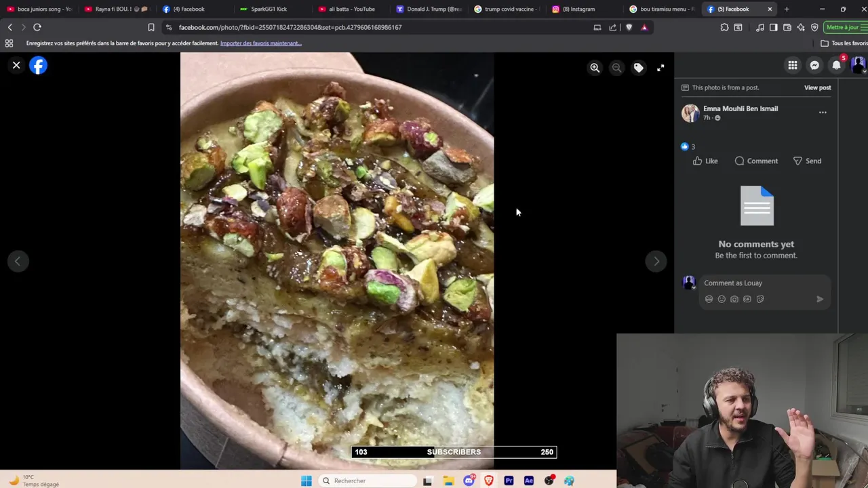The height and width of the screenshot is (488, 868).
Task: Zoom out of the photo
Action: pos(616,68)
